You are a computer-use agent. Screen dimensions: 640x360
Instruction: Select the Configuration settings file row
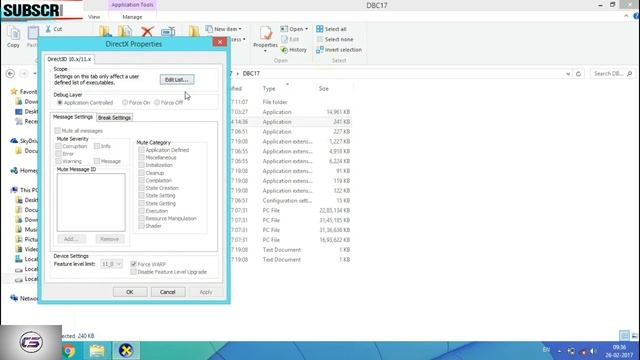point(290,200)
